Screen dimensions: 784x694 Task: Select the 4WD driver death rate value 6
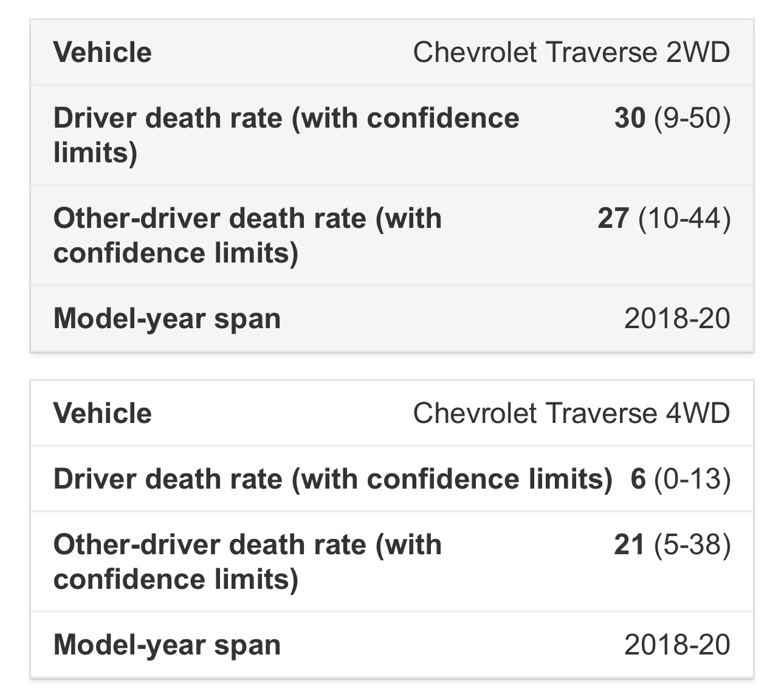coord(638,479)
